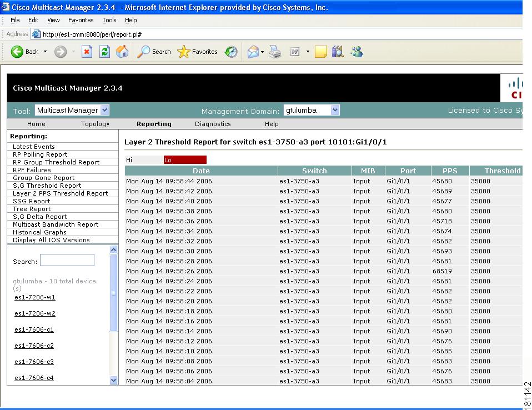Expand the Mail button dropdown arrow
The width and height of the screenshot is (532, 410).
pos(262,52)
